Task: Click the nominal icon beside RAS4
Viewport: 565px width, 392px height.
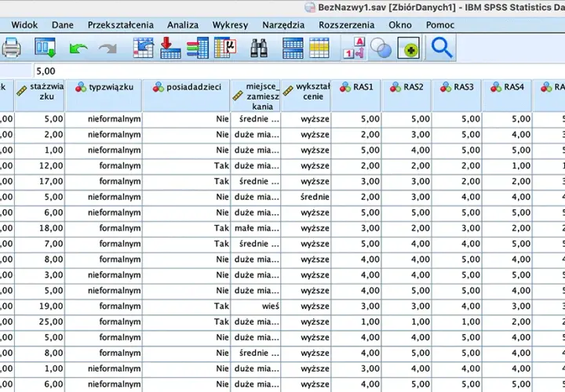Action: [496, 87]
